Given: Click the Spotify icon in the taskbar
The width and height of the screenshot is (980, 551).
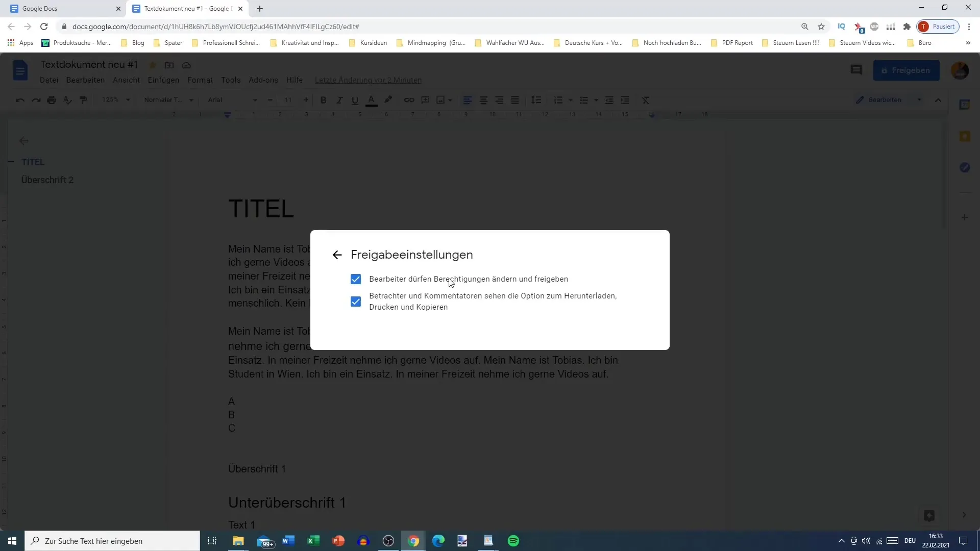Looking at the screenshot, I should tap(514, 541).
